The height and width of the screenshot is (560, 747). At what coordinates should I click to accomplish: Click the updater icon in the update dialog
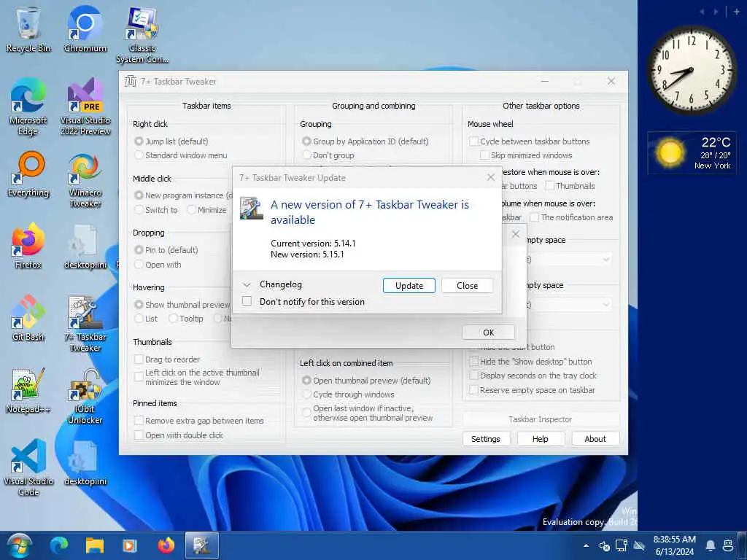coord(251,208)
